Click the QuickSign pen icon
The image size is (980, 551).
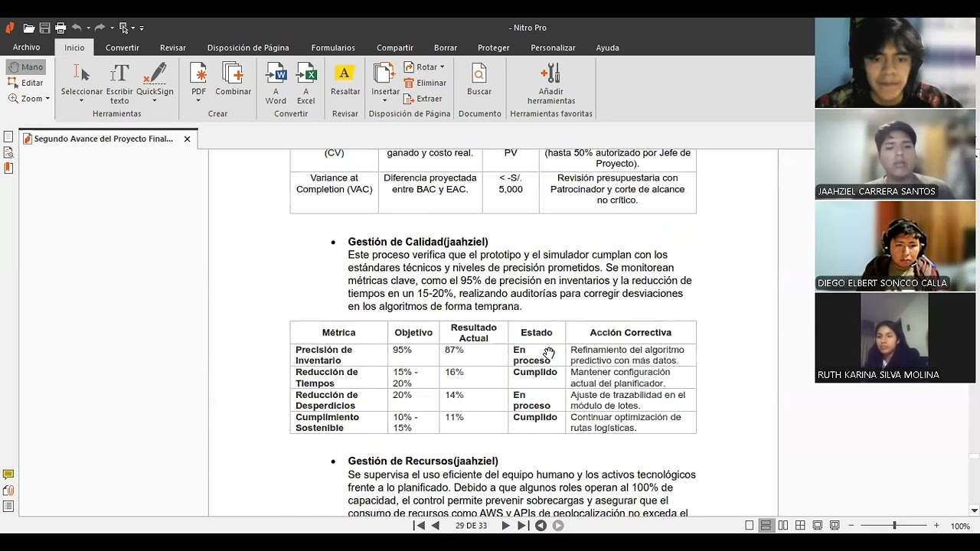point(155,73)
